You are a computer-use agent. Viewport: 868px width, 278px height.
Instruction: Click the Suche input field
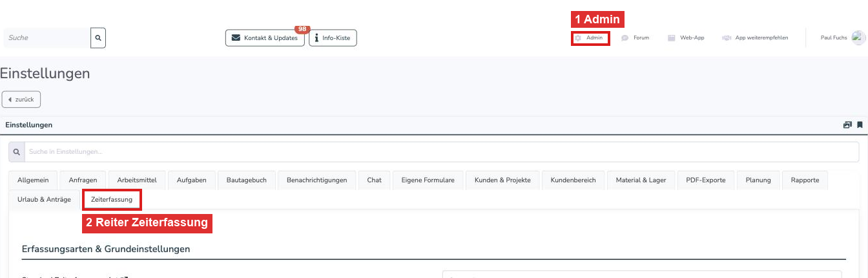pos(46,38)
